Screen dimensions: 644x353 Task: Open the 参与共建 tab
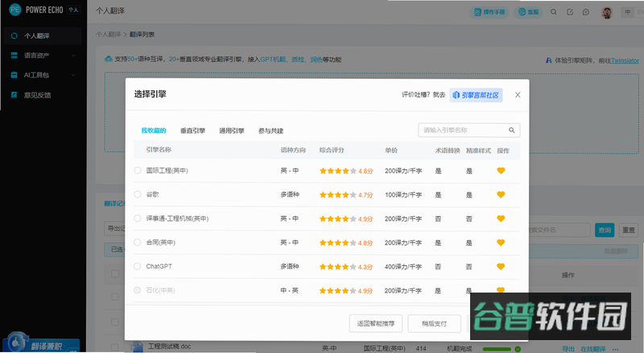[x=270, y=131]
